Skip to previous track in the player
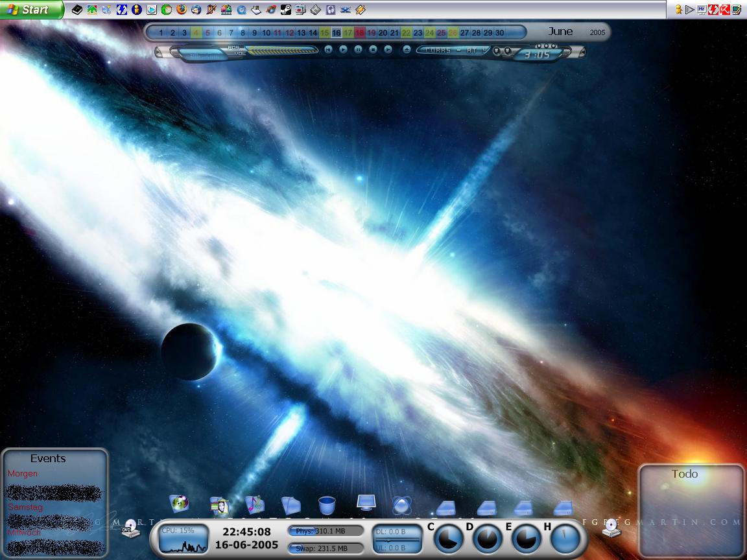This screenshot has width=747, height=560. 328,49
